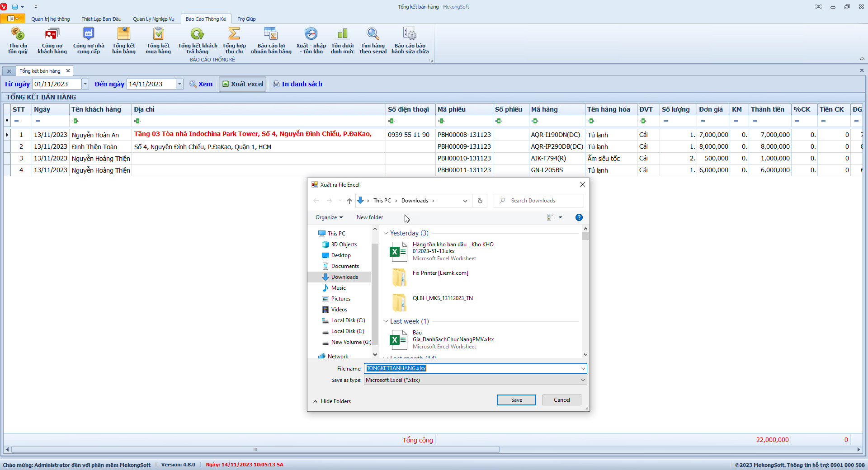This screenshot has width=868, height=470.
Task: Open Công nợ nhà cung cấp report
Action: (x=89, y=41)
